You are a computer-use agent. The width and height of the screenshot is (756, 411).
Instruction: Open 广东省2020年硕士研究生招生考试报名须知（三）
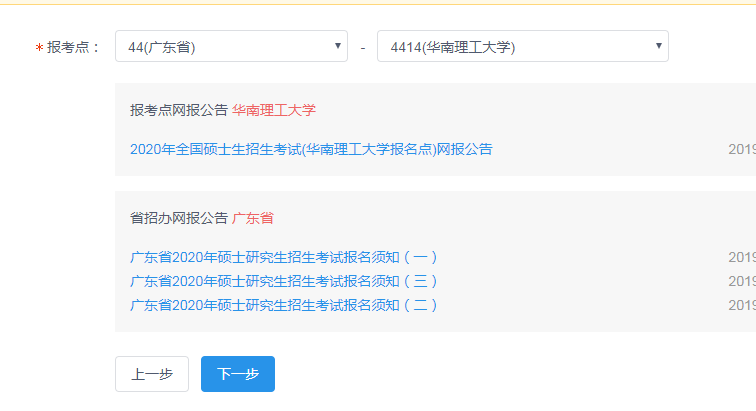pos(284,281)
